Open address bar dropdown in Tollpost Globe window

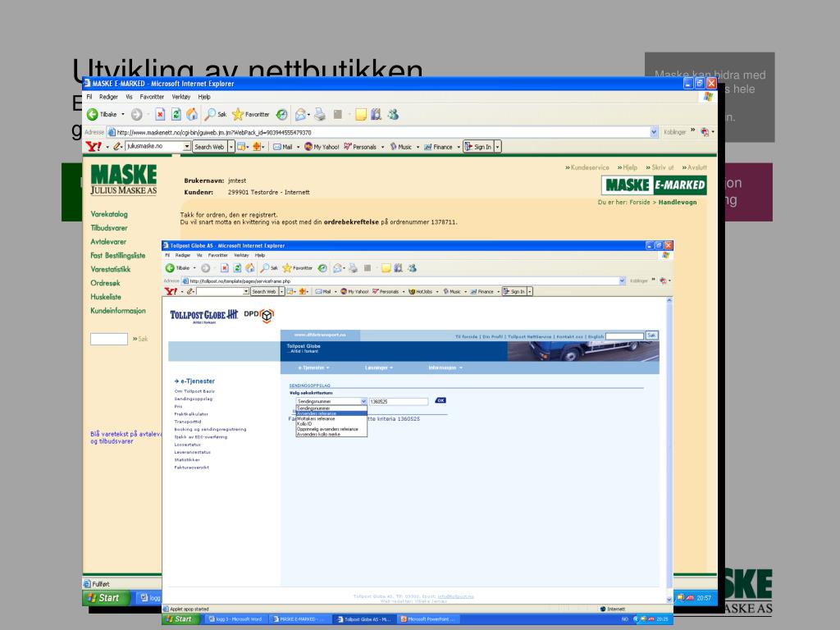pos(622,281)
